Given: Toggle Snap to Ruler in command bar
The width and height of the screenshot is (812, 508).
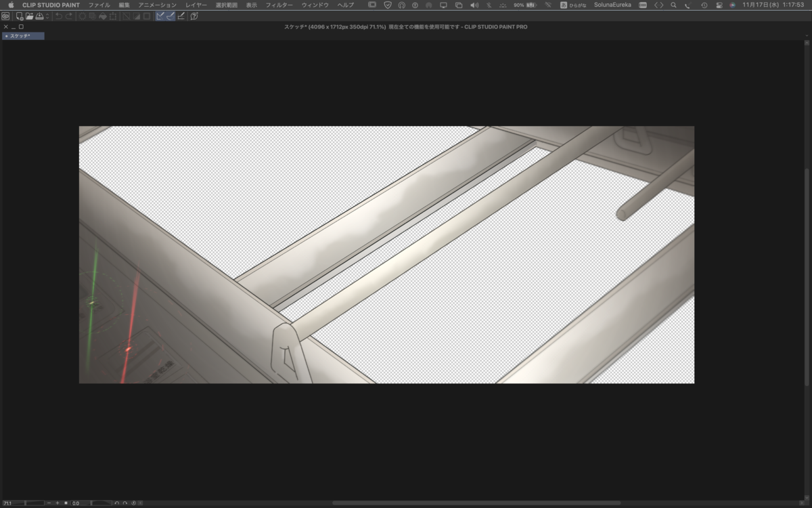Looking at the screenshot, I should tap(160, 16).
